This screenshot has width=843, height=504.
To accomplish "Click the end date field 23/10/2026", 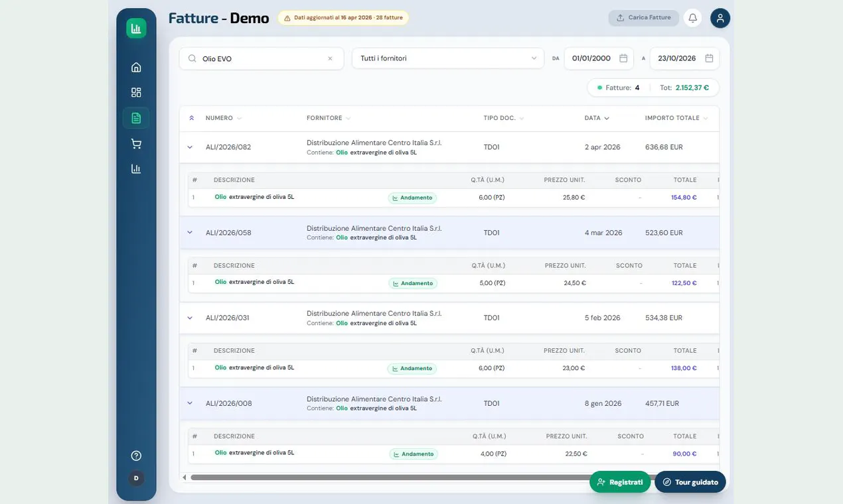I will point(684,58).
